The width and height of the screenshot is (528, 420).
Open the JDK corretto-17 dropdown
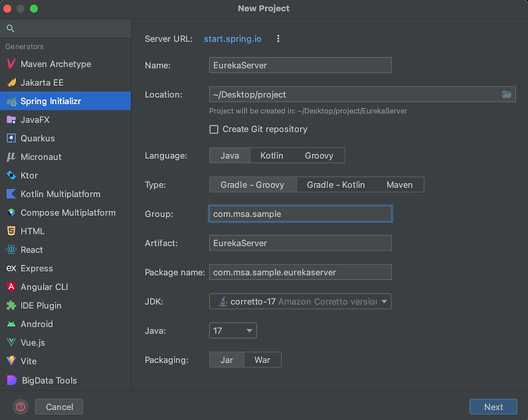(301, 302)
